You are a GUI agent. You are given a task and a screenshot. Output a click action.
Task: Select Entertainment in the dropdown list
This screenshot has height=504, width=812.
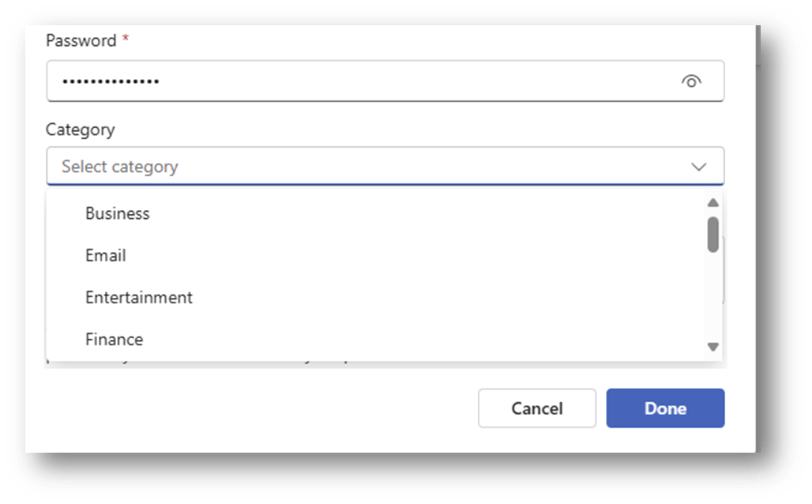coord(376,297)
